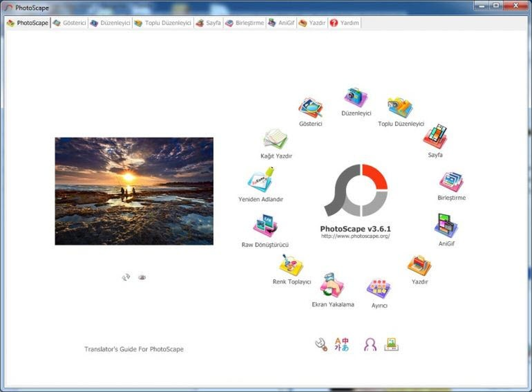Click the eye icon below the photo
The width and height of the screenshot is (532, 392).
pyautogui.click(x=142, y=278)
